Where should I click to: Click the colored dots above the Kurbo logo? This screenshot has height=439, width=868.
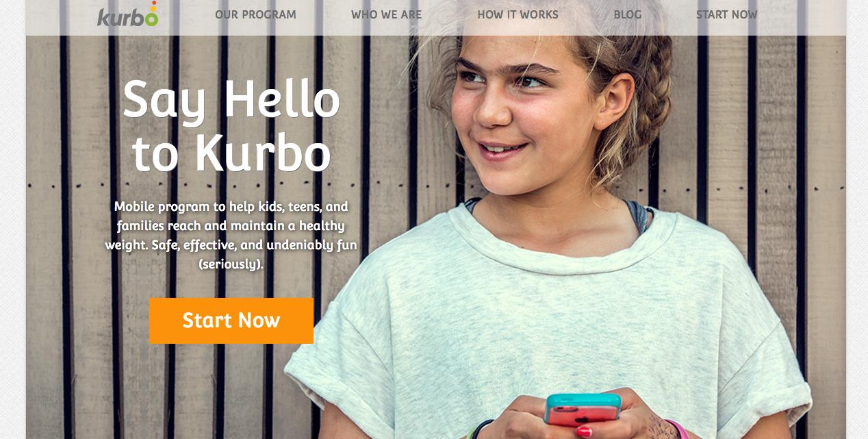[154, 7]
